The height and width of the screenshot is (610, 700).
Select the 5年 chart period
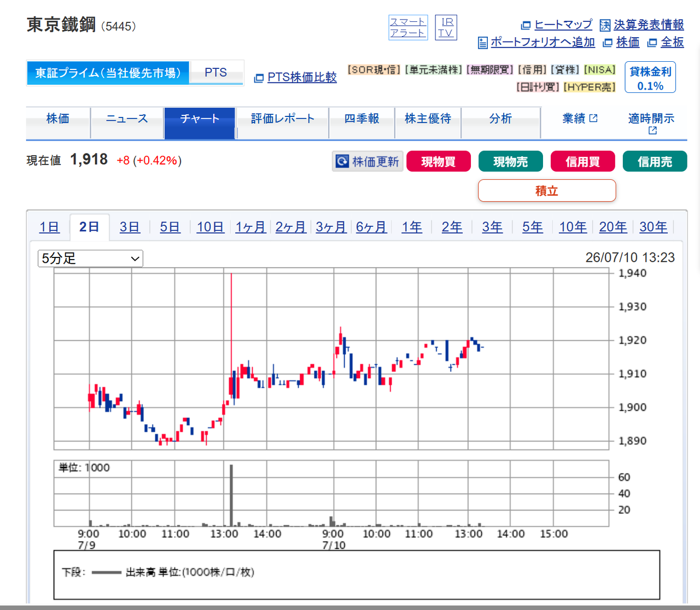[533, 227]
